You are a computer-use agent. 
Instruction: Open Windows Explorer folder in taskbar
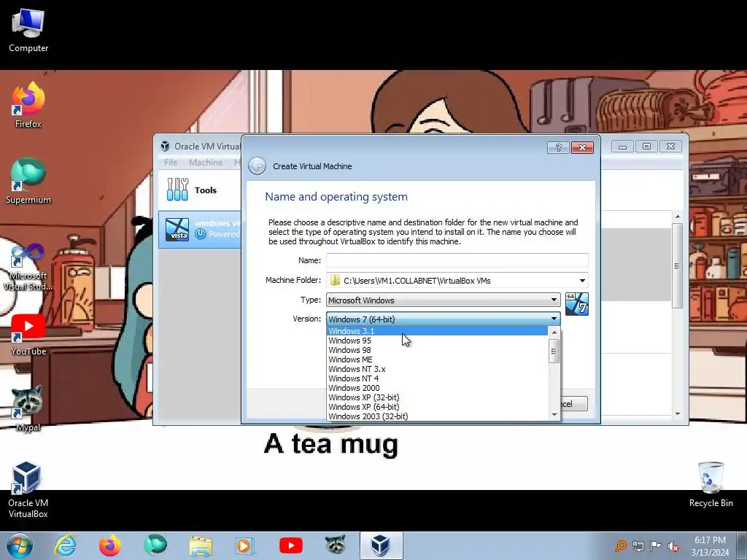(201, 545)
